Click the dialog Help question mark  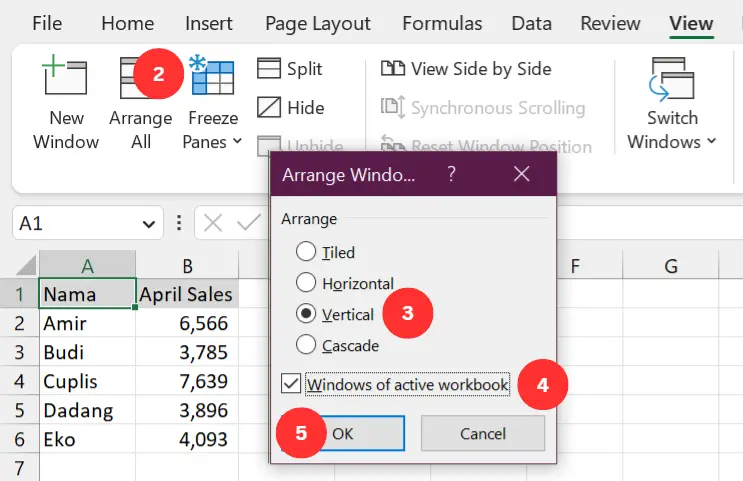(452, 174)
